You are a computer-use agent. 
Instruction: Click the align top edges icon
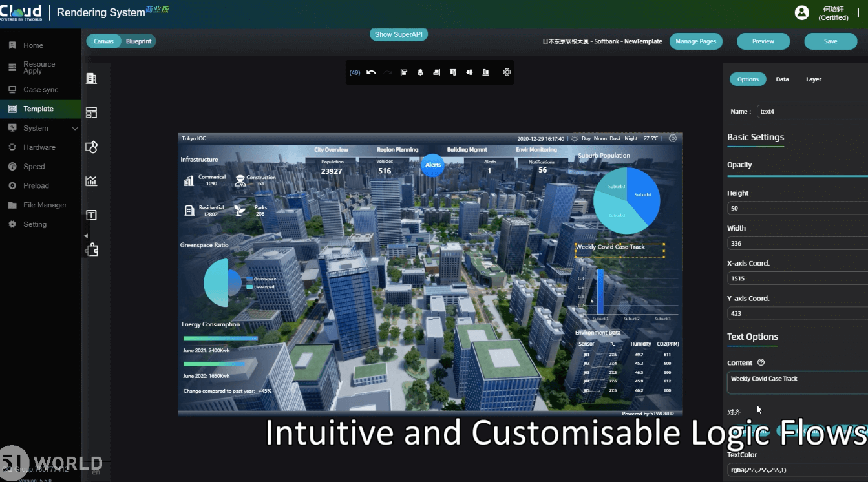453,72
